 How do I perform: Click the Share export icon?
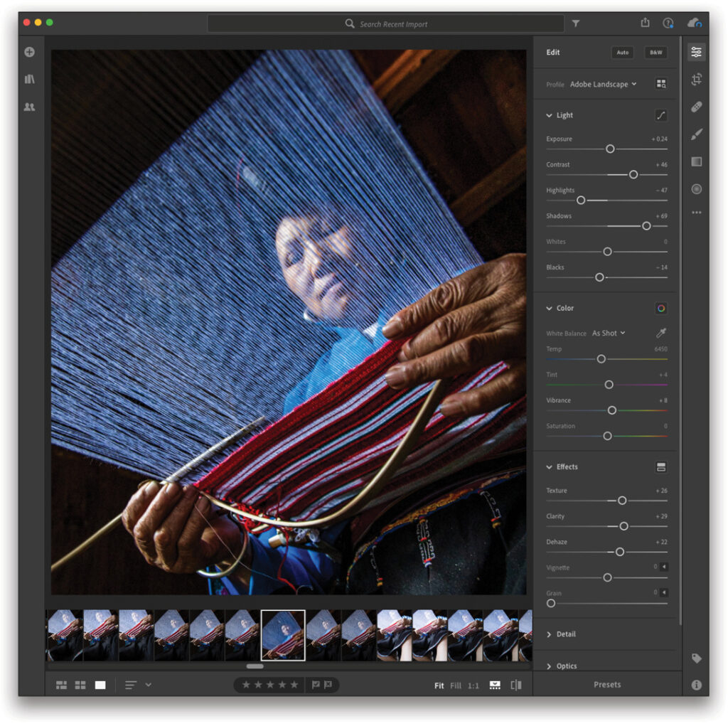click(x=645, y=22)
